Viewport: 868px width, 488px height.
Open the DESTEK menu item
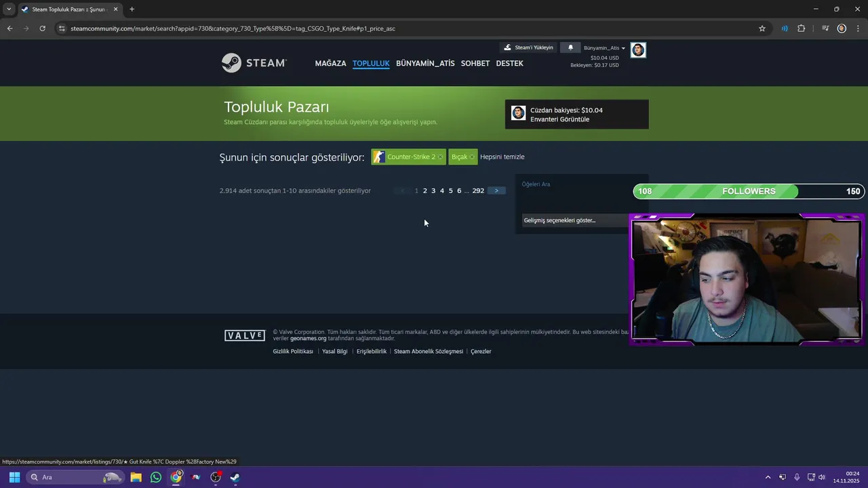[509, 63]
